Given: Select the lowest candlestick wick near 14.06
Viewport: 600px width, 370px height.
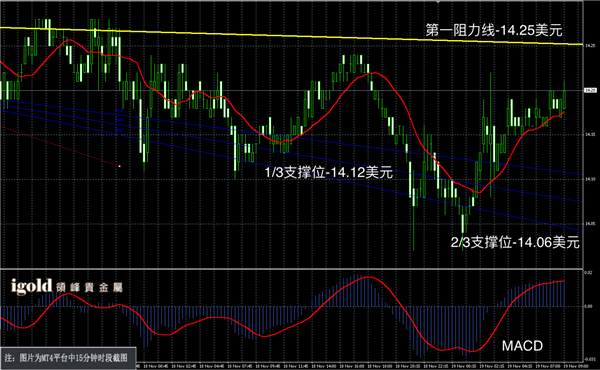Looking at the screenshot, I should 463,230.
